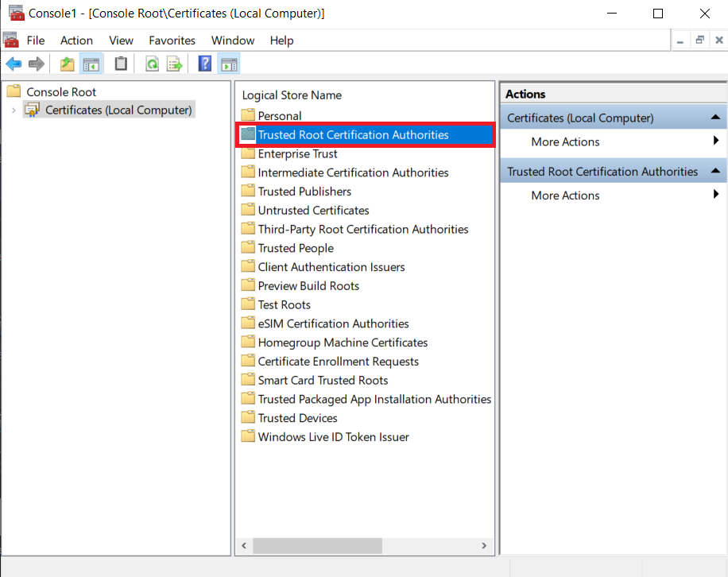The width and height of the screenshot is (728, 577).
Task: Expand Certificates (Local Computer) tree node
Action: click(x=14, y=110)
